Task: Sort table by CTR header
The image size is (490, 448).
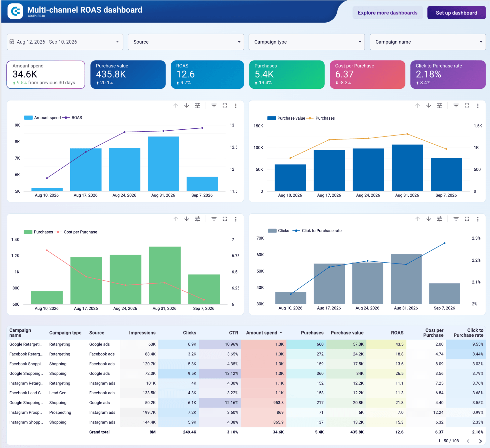Action: (x=233, y=333)
